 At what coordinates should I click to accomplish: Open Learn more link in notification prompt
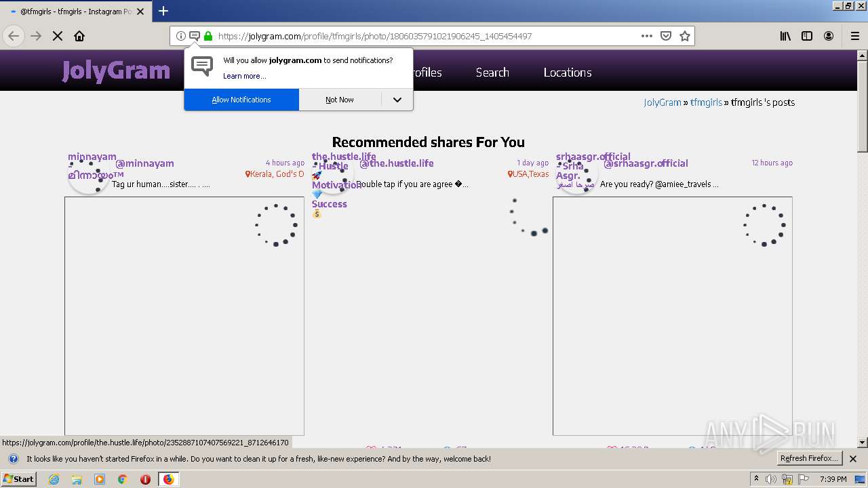[x=244, y=76]
